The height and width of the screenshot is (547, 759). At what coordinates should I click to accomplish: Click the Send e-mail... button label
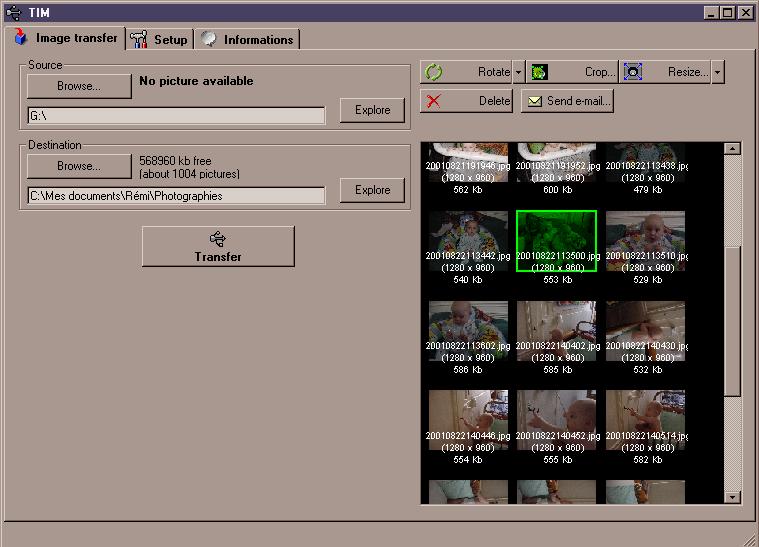(578, 101)
